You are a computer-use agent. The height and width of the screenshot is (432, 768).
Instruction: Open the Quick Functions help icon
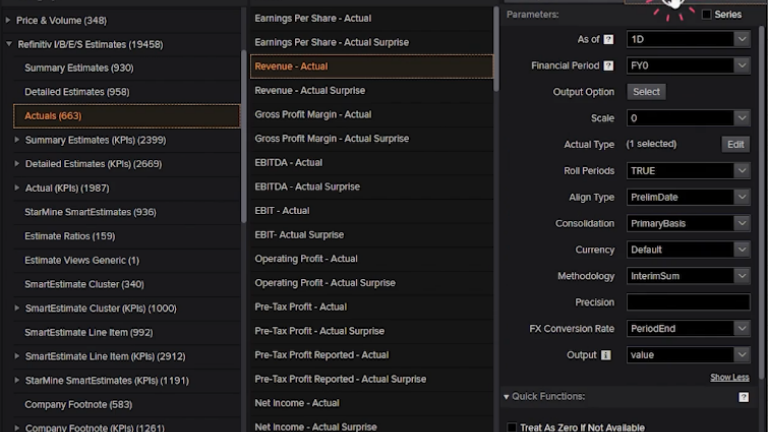743,397
